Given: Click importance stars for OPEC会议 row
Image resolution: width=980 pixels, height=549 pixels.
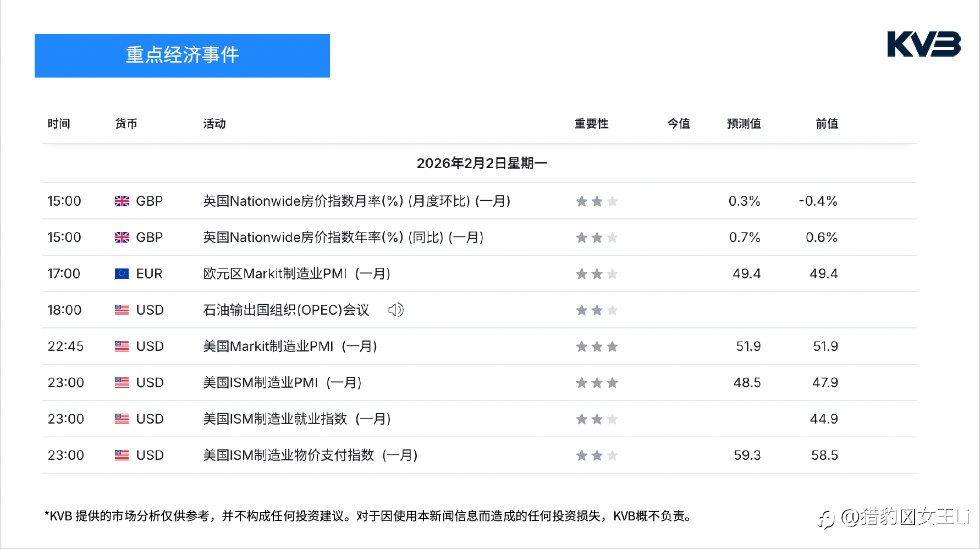Looking at the screenshot, I should coord(597,310).
